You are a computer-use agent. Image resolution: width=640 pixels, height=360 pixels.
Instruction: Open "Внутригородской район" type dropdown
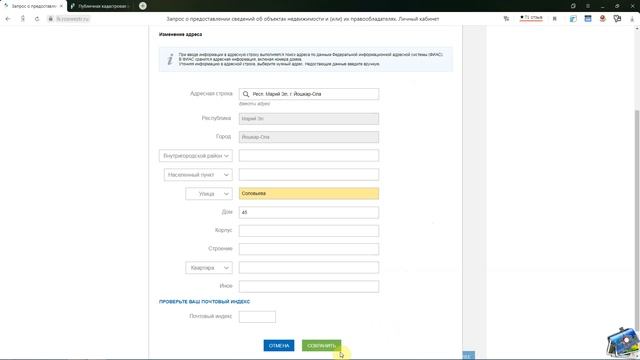coord(196,156)
